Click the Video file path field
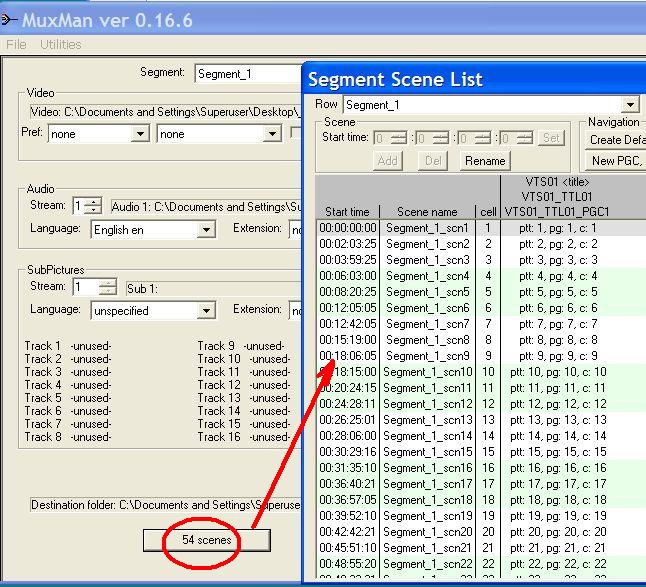 click(x=166, y=112)
